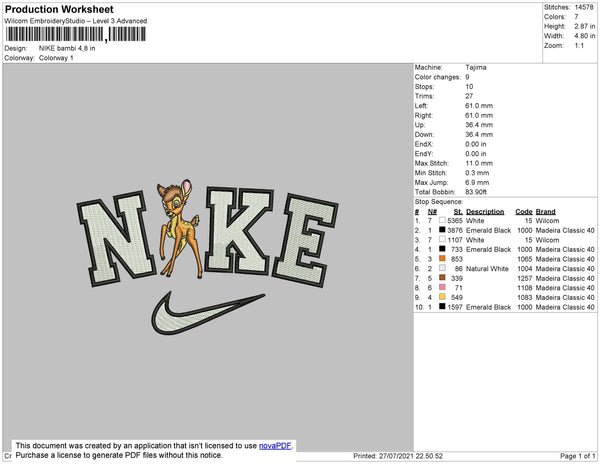Click the stitch count 1597 in row 10

tap(455, 307)
